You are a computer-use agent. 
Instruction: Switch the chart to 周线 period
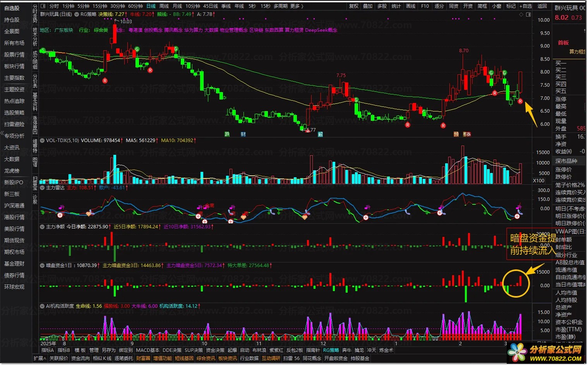click(x=164, y=6)
